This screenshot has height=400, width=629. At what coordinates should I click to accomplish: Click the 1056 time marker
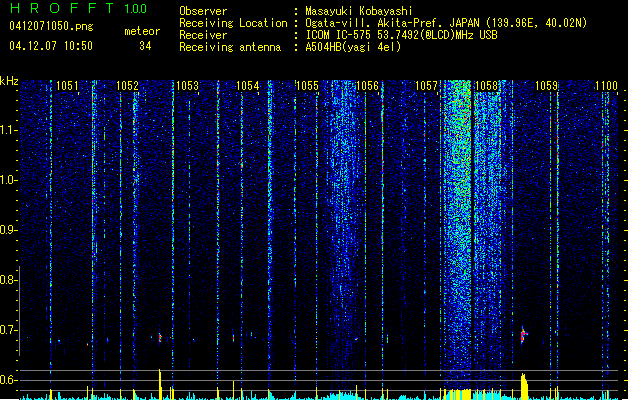click(367, 86)
